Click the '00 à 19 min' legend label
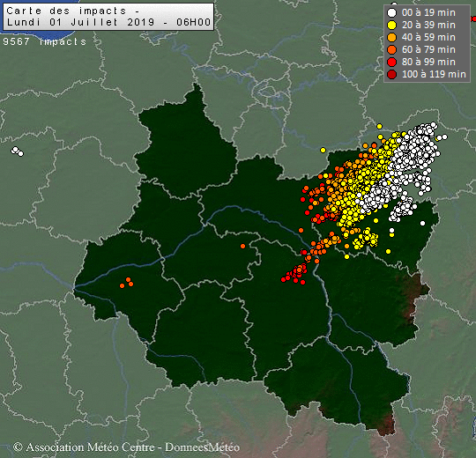 point(428,12)
